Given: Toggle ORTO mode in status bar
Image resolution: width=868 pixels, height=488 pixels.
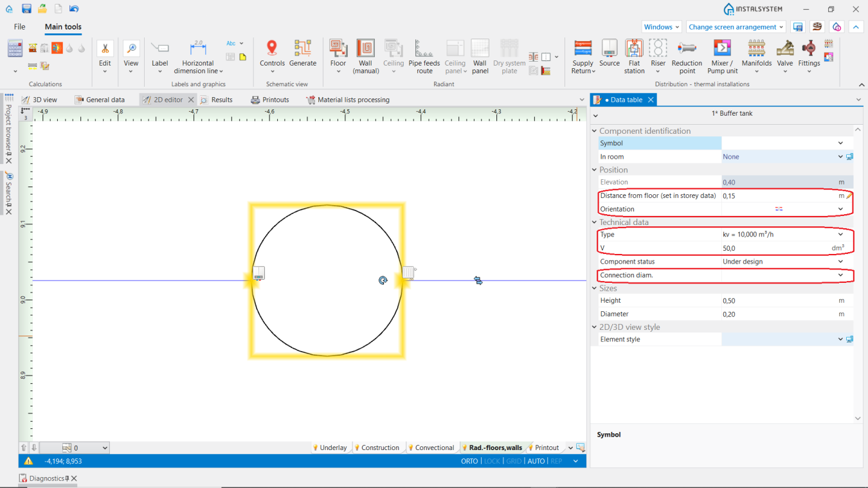Looking at the screenshot, I should (x=469, y=461).
